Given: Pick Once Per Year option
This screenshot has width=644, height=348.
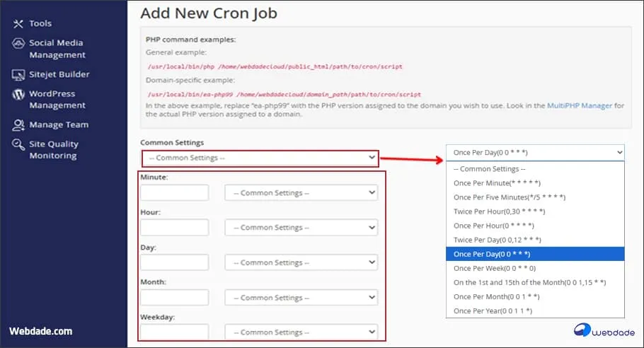Looking at the screenshot, I should tap(493, 311).
